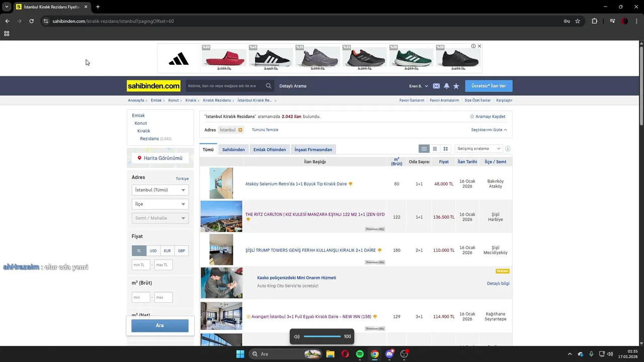The image size is (644, 362).
Task: Click the max TL price input
Action: pyautogui.click(x=164, y=265)
